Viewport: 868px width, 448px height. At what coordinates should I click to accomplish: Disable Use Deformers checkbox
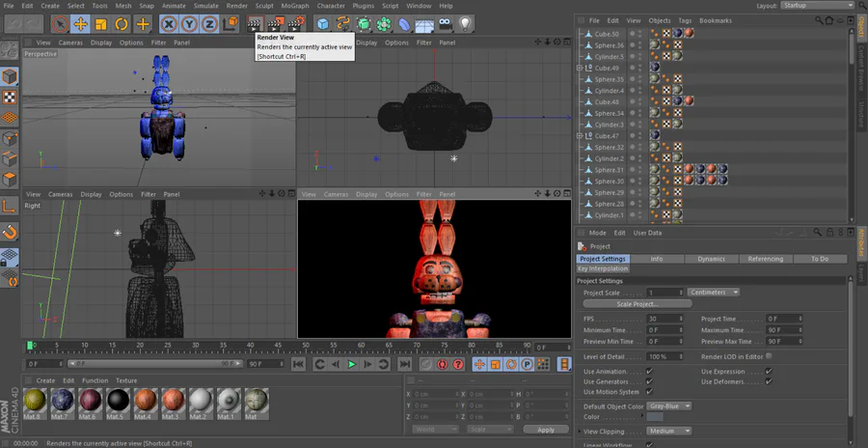pos(769,381)
